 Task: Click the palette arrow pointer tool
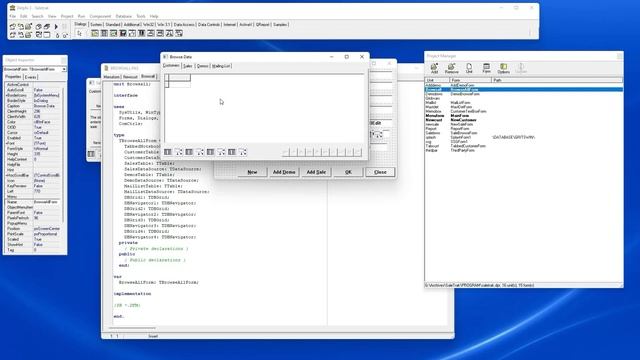click(x=80, y=33)
